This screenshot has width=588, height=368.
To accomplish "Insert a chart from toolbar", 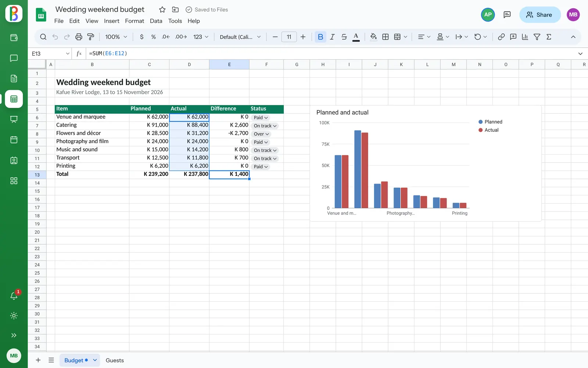I will click(525, 37).
